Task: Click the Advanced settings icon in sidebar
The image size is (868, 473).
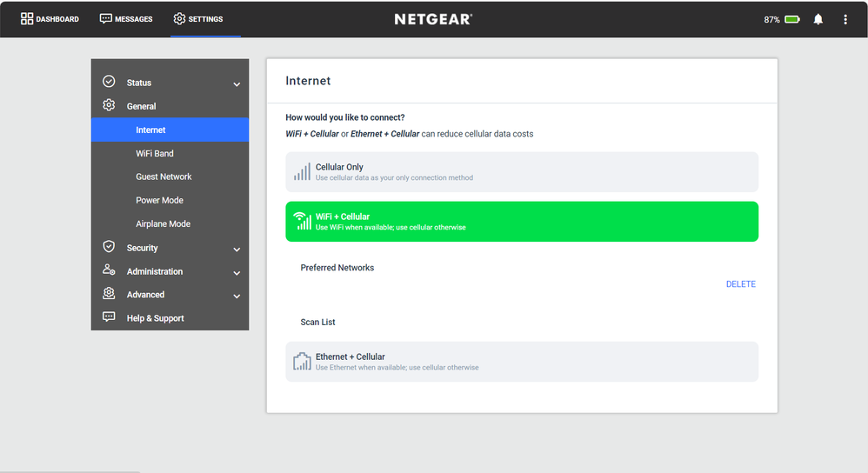Action: [109, 294]
